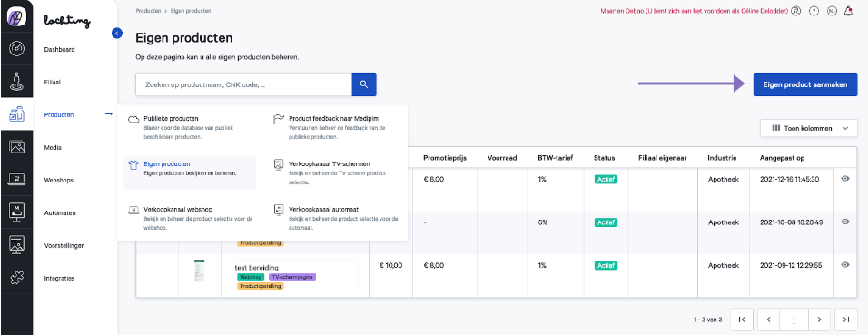This screenshot has width=868, height=335.
Task: Open the Media picture icon in sidebar
Action: (x=16, y=147)
